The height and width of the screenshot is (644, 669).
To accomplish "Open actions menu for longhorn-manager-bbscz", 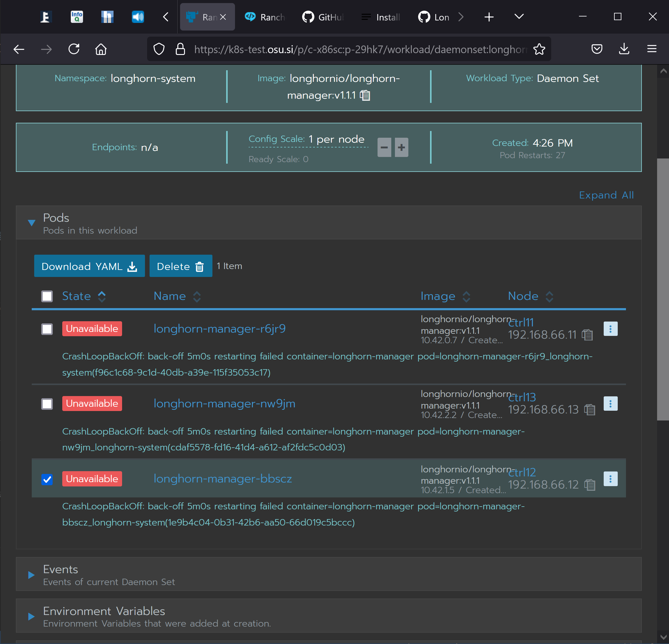I will [x=610, y=479].
